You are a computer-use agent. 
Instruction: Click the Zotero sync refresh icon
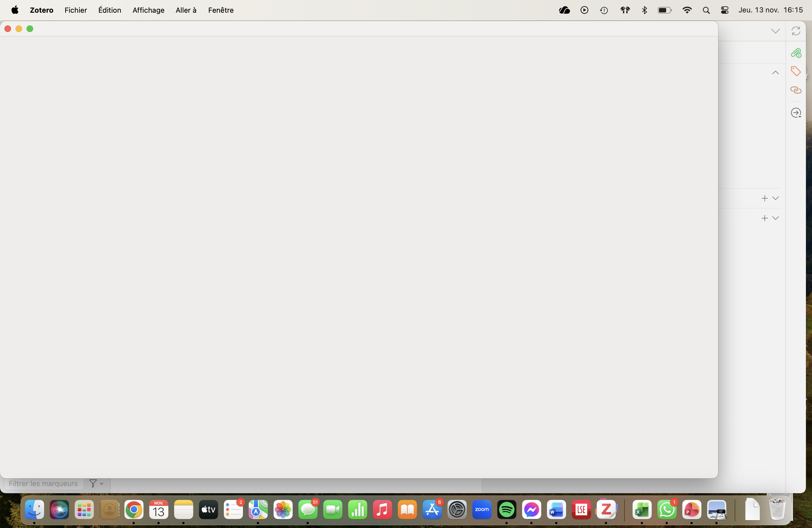[x=796, y=31]
